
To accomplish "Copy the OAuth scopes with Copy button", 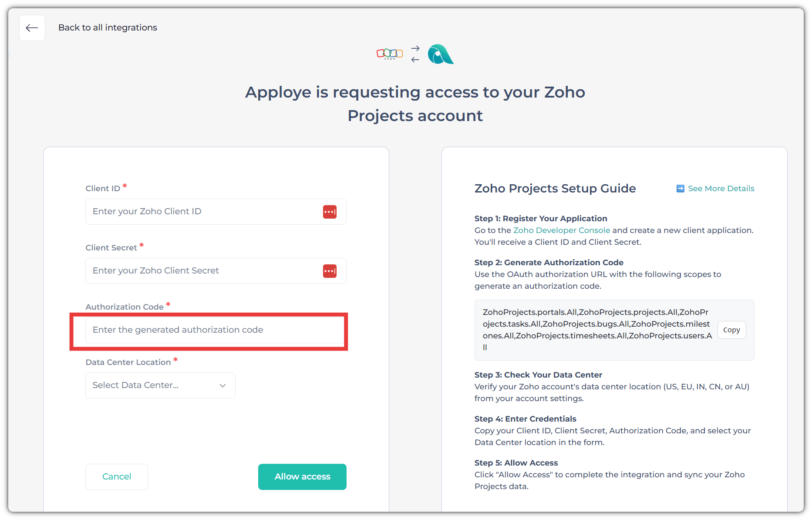I will click(731, 330).
